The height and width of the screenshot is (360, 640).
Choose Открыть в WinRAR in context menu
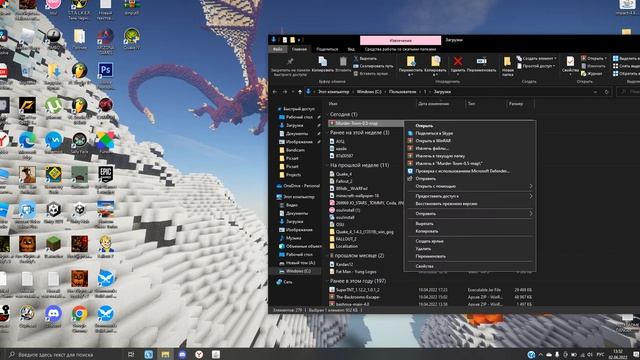[x=469, y=141]
